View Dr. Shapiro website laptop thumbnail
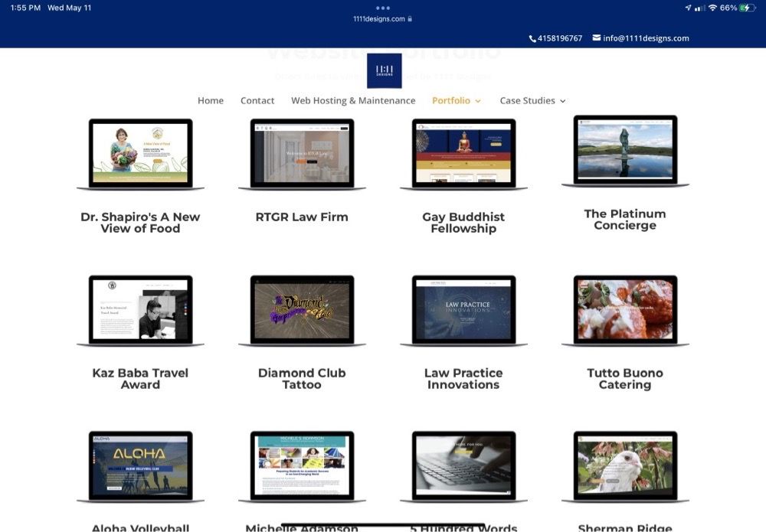Image resolution: width=766 pixels, height=532 pixels. coord(140,154)
